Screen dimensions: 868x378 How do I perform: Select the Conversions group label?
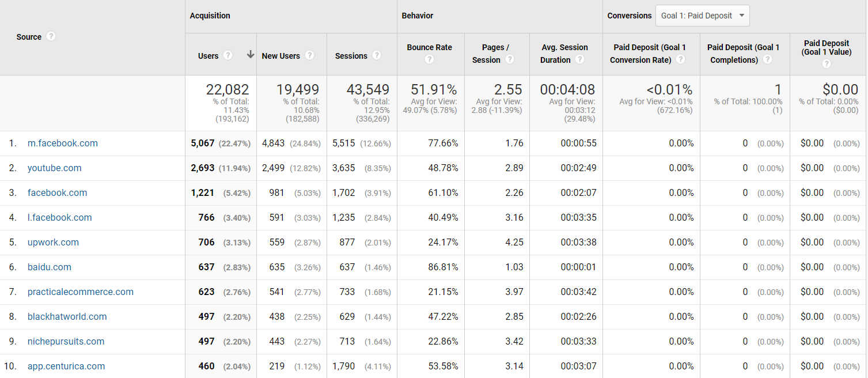pos(630,16)
